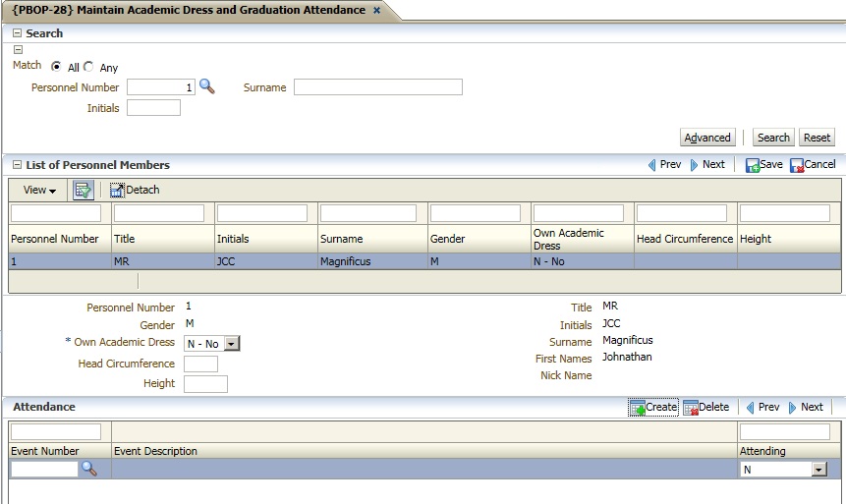Open Own Academic Dress dropdown
The width and height of the screenshot is (846, 504).
pos(232,344)
